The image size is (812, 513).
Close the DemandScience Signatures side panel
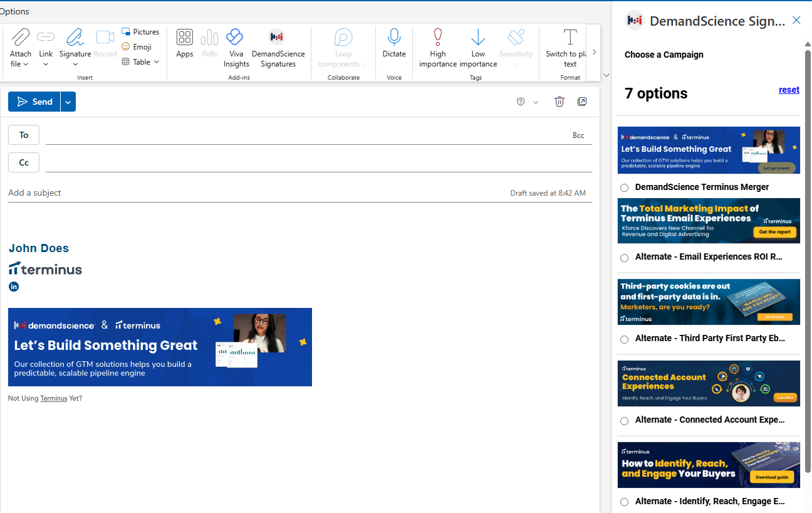796,20
